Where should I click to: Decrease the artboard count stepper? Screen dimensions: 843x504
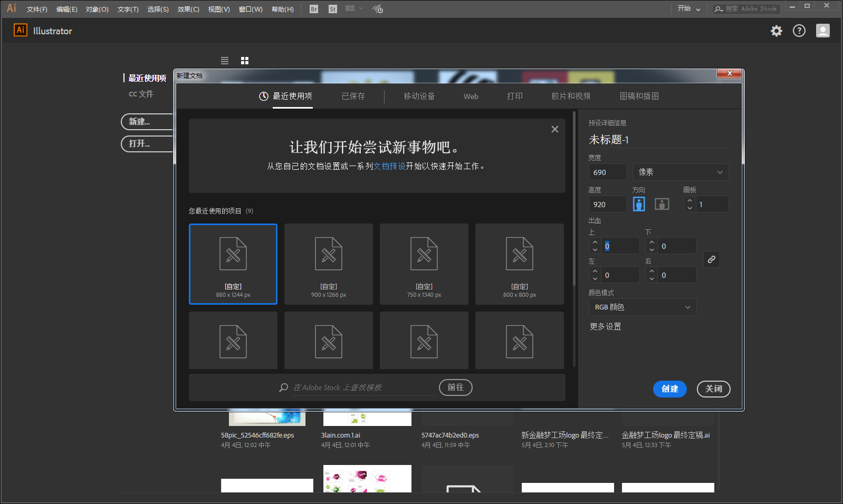689,208
